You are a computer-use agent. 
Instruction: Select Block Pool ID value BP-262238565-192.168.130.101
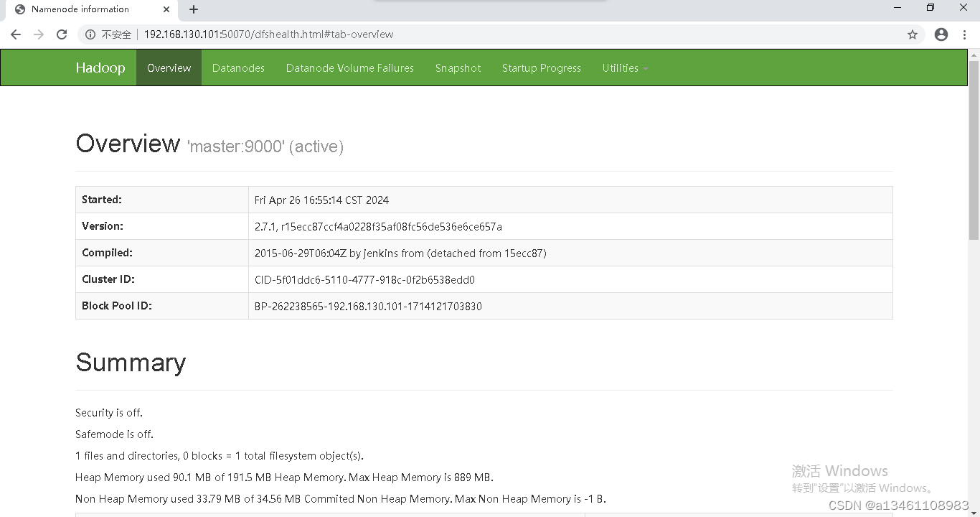[368, 307]
